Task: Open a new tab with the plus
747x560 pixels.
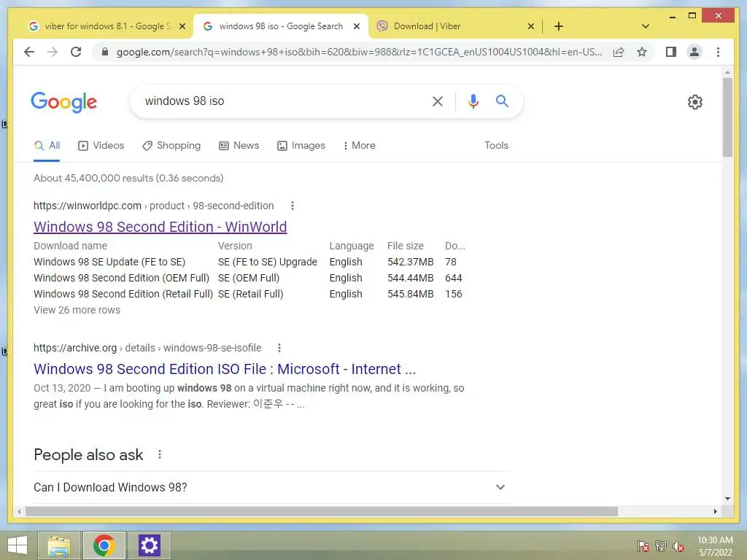Action: pyautogui.click(x=558, y=26)
